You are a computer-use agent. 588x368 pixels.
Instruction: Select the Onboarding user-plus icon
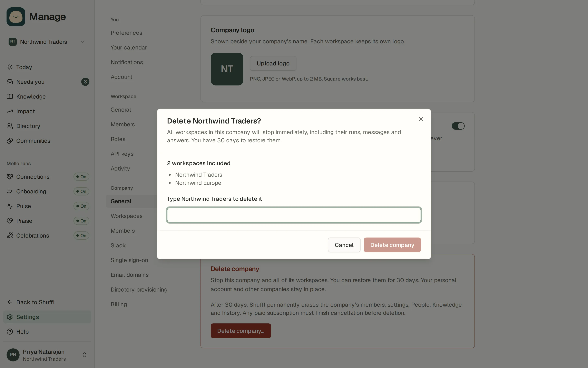pyautogui.click(x=10, y=191)
